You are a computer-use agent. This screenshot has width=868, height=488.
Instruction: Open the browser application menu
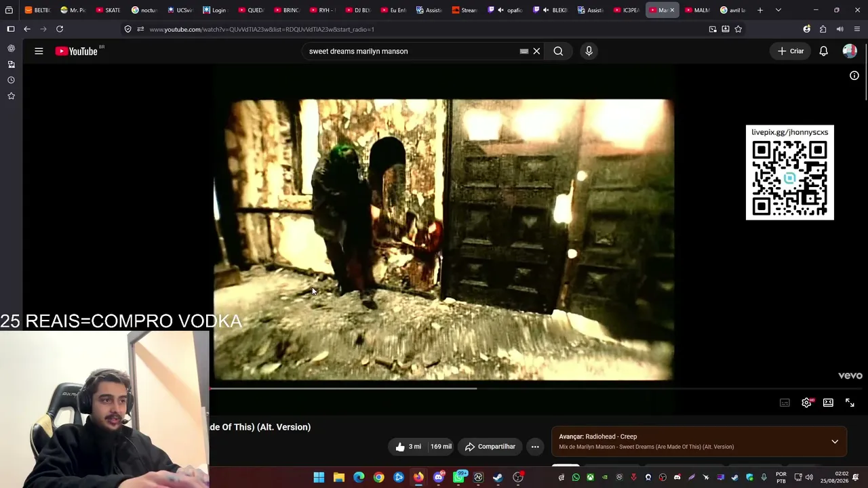pyautogui.click(x=857, y=29)
